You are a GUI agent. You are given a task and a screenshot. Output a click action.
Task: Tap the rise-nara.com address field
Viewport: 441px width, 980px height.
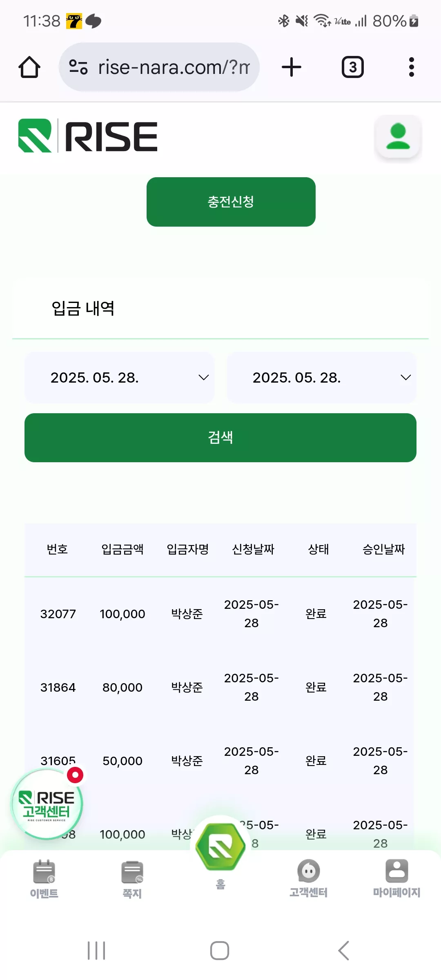click(159, 67)
